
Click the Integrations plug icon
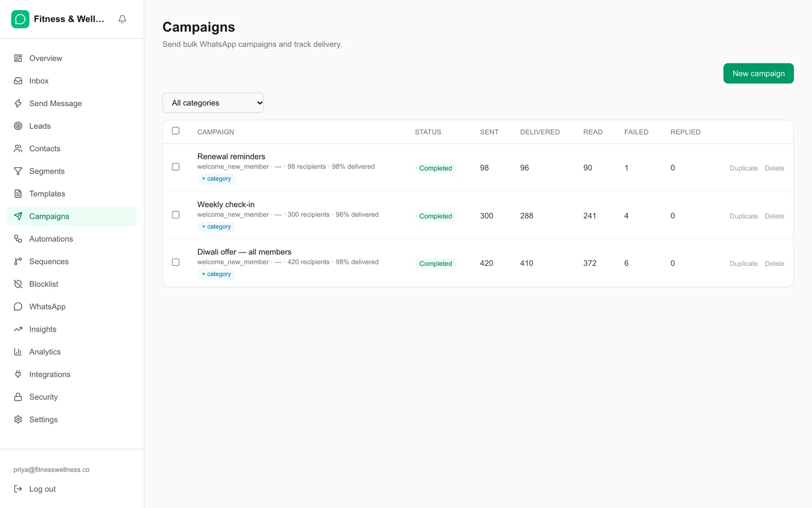pos(18,375)
